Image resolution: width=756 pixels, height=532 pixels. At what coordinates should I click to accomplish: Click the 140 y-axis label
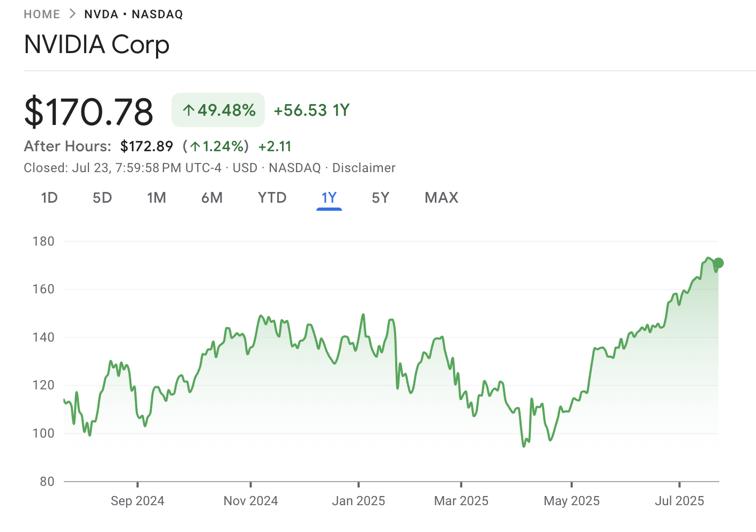tap(43, 337)
